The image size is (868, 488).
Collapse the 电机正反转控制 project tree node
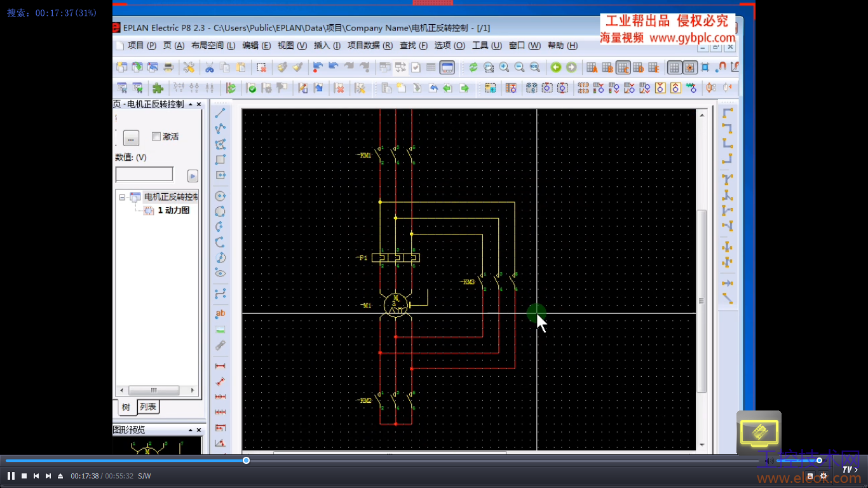click(x=122, y=198)
